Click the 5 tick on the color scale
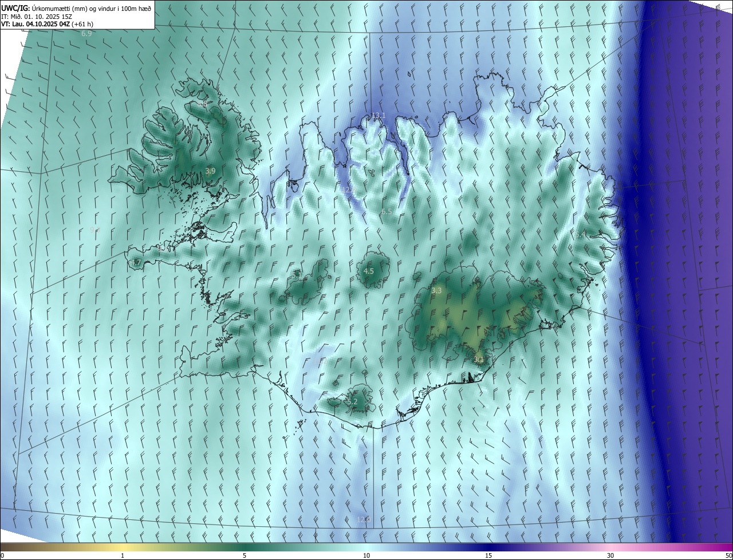Viewport: 733px width, 560px height. click(x=245, y=556)
